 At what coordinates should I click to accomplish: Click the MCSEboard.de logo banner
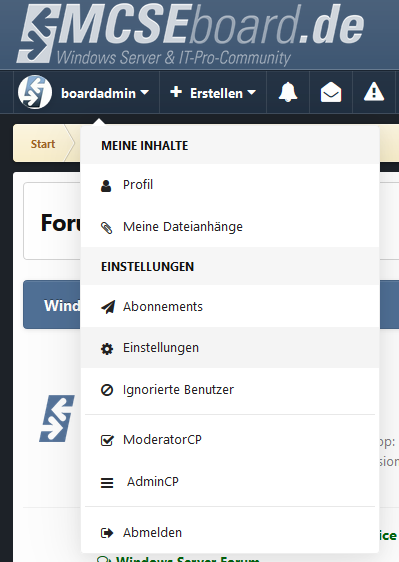pyautogui.click(x=191, y=34)
